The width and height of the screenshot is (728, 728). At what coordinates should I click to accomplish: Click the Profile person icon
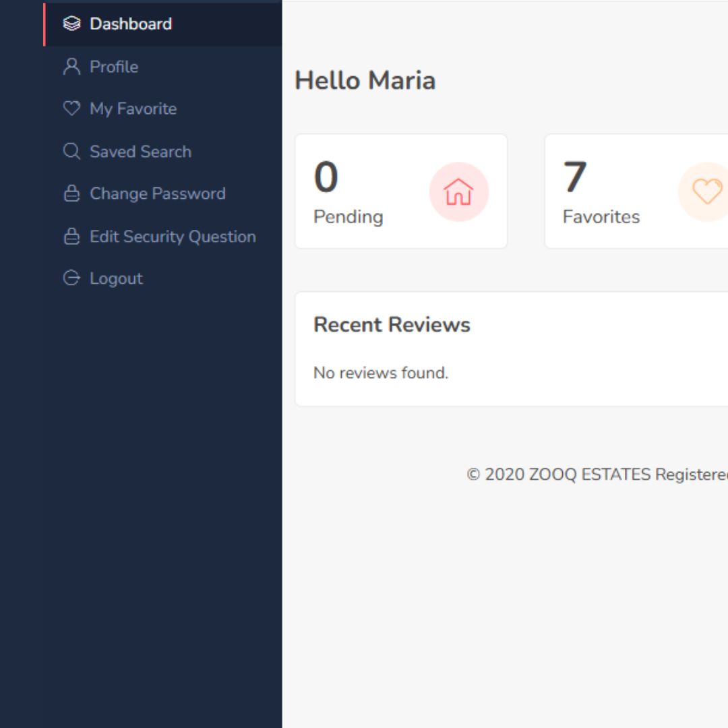click(71, 67)
